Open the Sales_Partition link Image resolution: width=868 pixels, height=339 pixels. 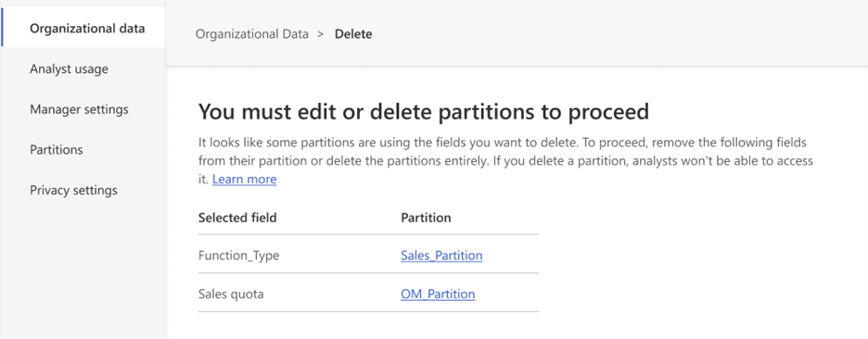point(441,256)
